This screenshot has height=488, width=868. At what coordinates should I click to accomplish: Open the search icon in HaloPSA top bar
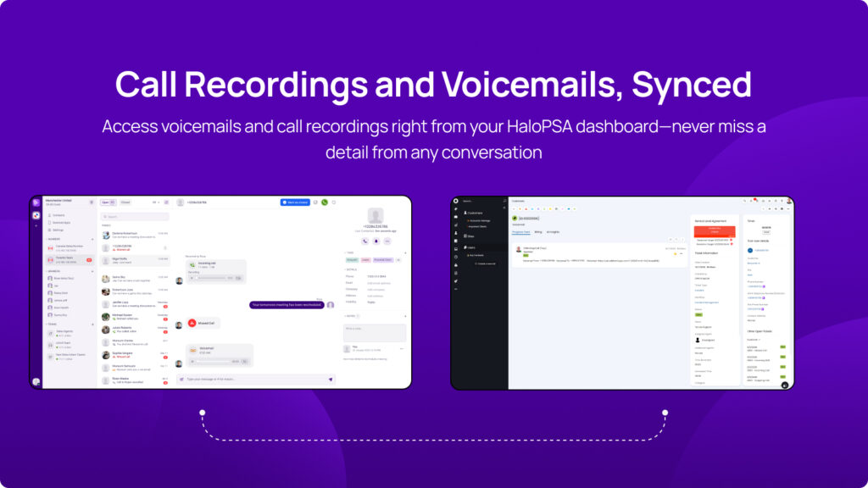[743, 201]
